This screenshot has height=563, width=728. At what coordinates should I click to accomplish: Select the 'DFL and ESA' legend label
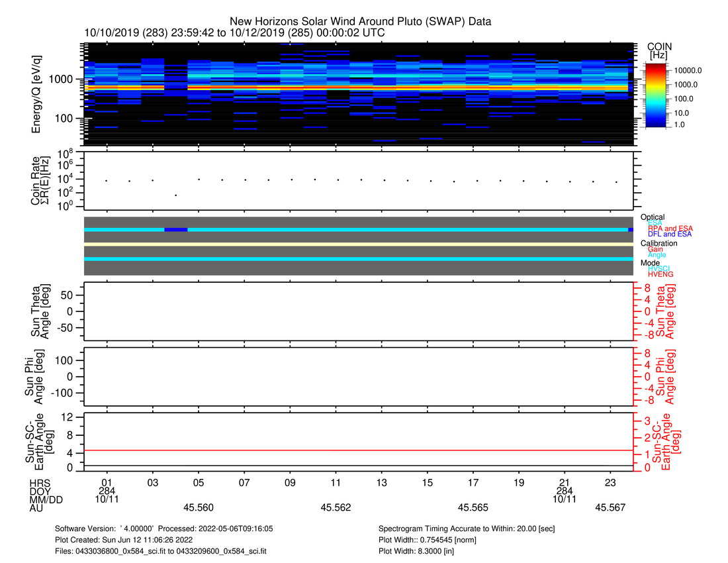(670, 234)
